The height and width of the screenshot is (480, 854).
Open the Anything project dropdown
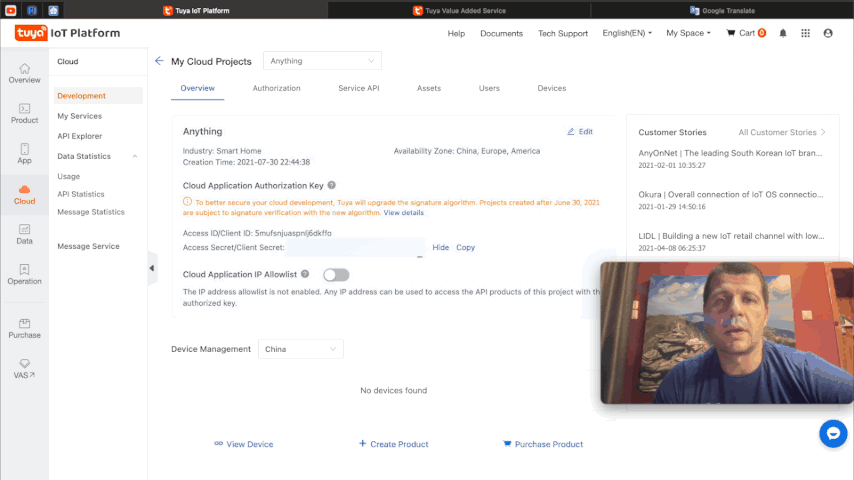(x=322, y=61)
